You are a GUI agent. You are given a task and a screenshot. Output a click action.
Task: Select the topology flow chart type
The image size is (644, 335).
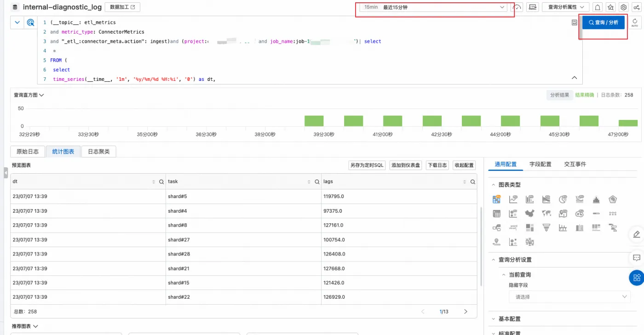[x=496, y=227]
